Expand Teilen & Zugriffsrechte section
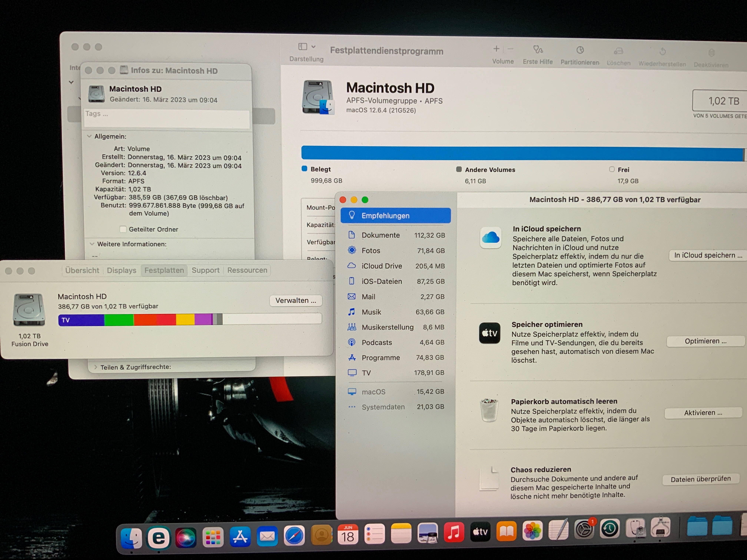Image resolution: width=747 pixels, height=560 pixels. coord(96,367)
